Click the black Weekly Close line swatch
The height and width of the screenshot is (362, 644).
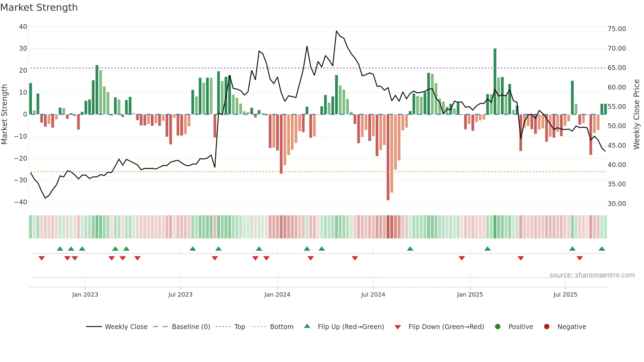94,327
